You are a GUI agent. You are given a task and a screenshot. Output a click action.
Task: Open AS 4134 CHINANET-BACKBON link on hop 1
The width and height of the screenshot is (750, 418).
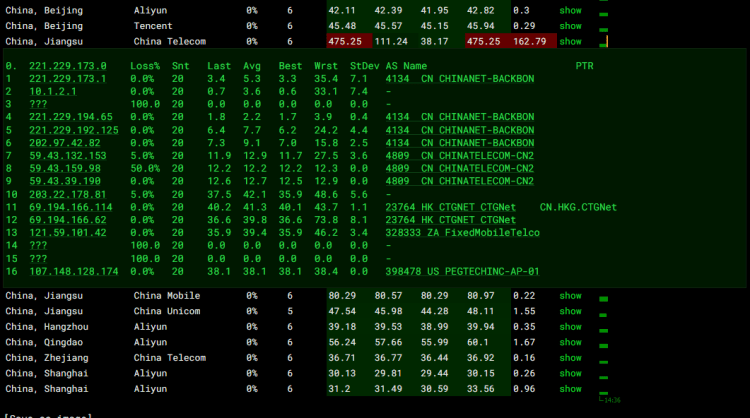coord(460,79)
